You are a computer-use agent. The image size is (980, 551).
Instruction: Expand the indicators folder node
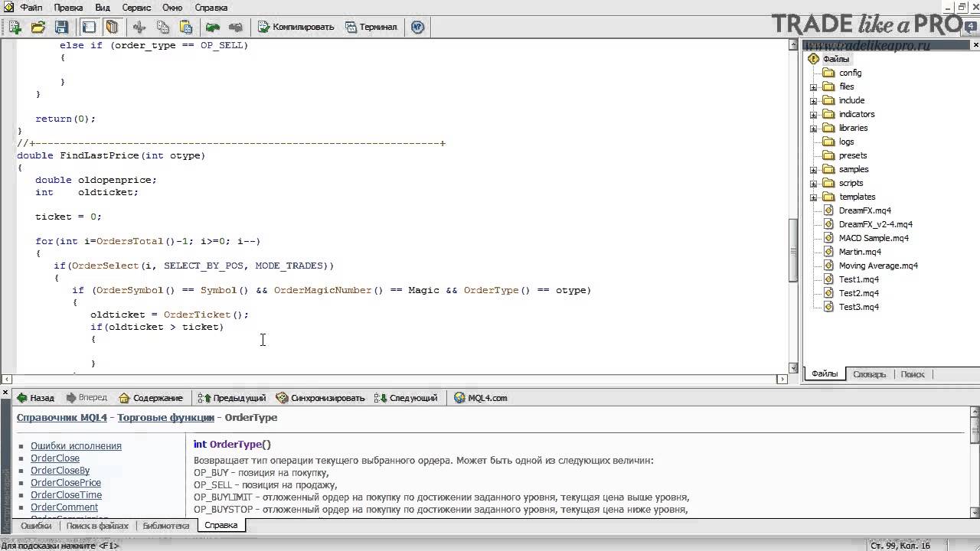pyautogui.click(x=813, y=115)
